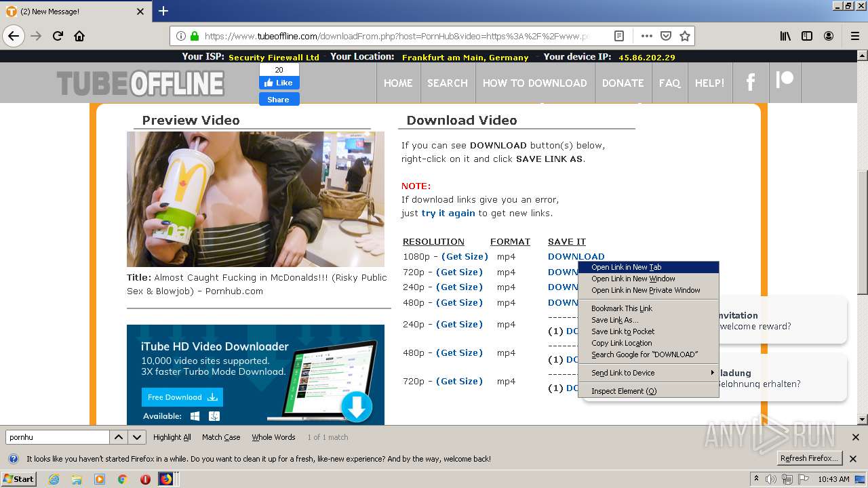Click the browser Back arrow button
Screen dimensions: 868x488
pyautogui.click(x=14, y=36)
